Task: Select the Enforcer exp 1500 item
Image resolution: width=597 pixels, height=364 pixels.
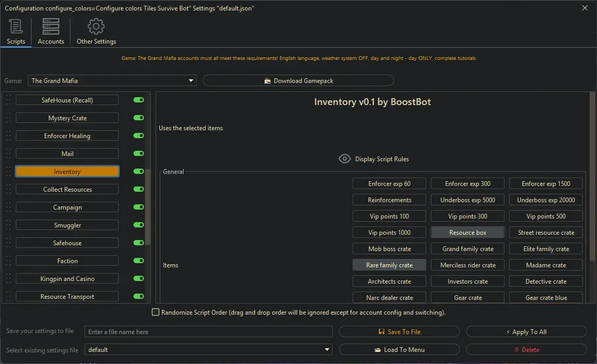Action: click(x=546, y=184)
